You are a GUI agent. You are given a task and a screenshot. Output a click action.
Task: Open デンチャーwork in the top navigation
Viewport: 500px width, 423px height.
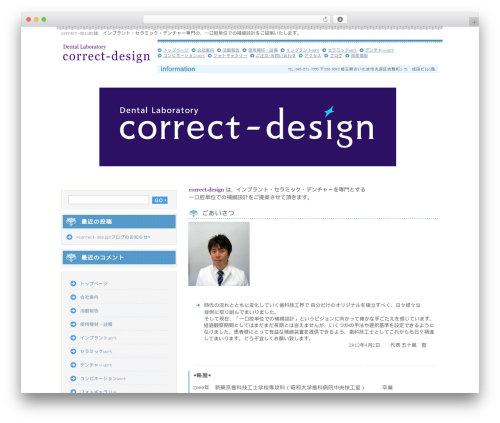point(379,50)
